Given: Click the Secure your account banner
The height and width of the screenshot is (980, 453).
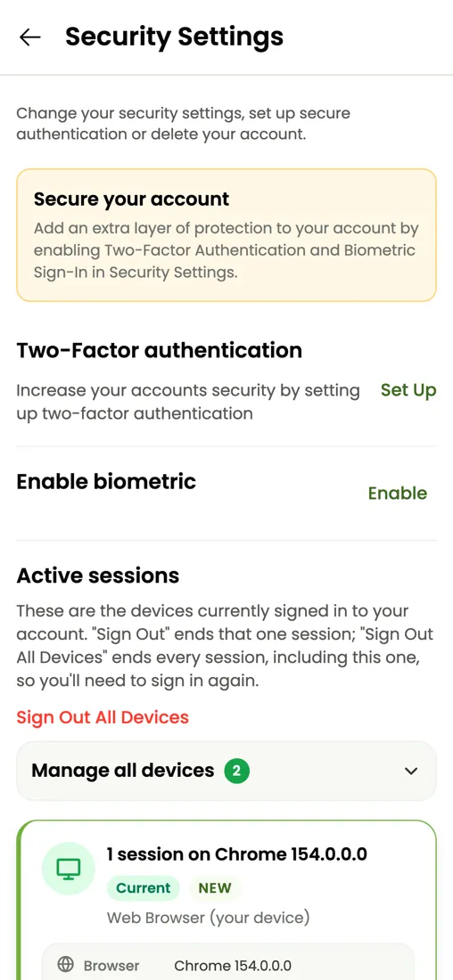Looking at the screenshot, I should pos(226,235).
